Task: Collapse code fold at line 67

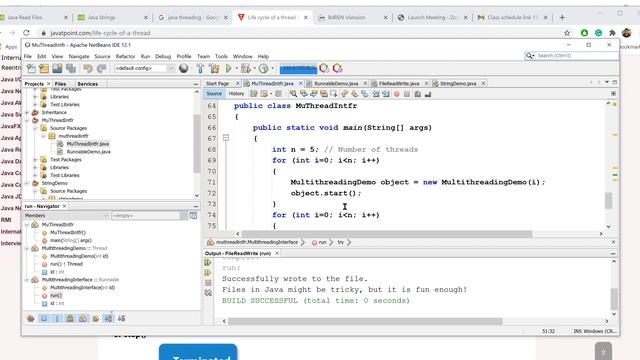Action: [226, 138]
